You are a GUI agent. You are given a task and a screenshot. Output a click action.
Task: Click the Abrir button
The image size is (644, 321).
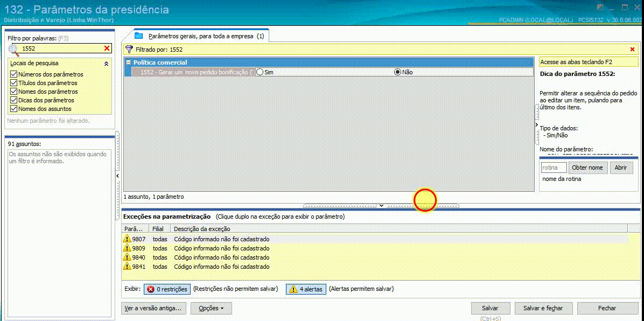pos(621,168)
